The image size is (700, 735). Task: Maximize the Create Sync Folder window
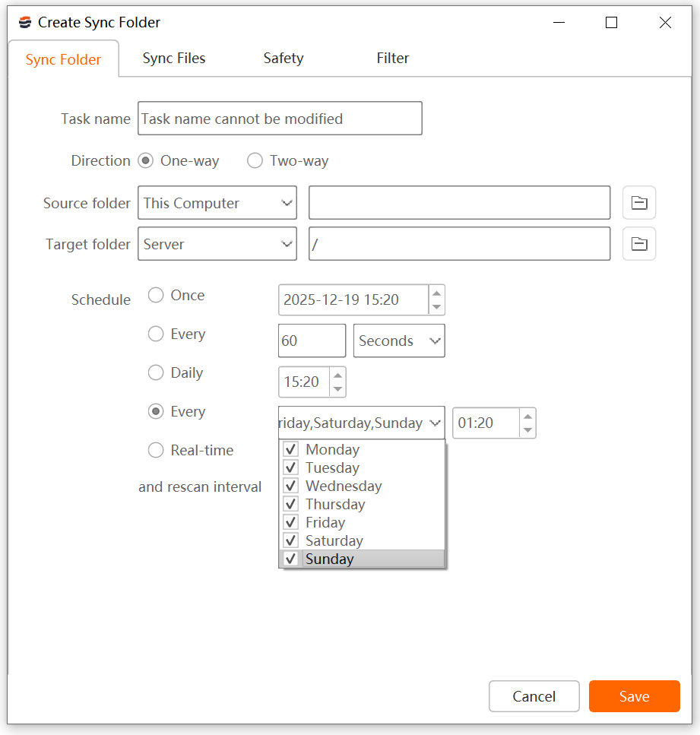click(x=611, y=23)
